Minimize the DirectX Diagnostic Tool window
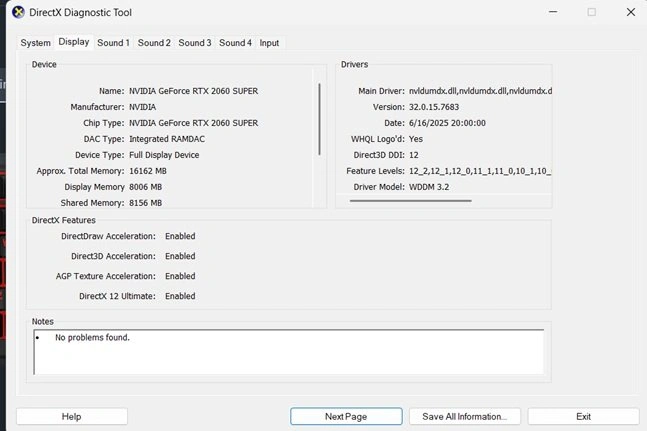647x431 pixels. [553, 12]
